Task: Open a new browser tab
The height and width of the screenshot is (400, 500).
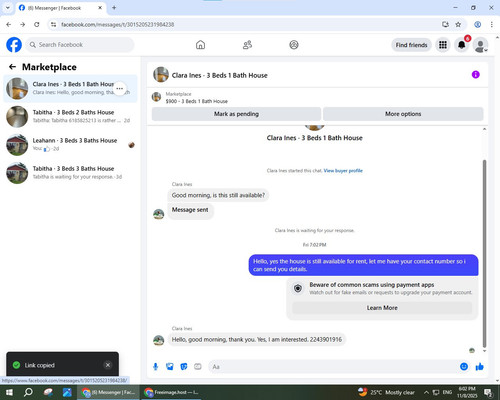Action: tap(114, 7)
